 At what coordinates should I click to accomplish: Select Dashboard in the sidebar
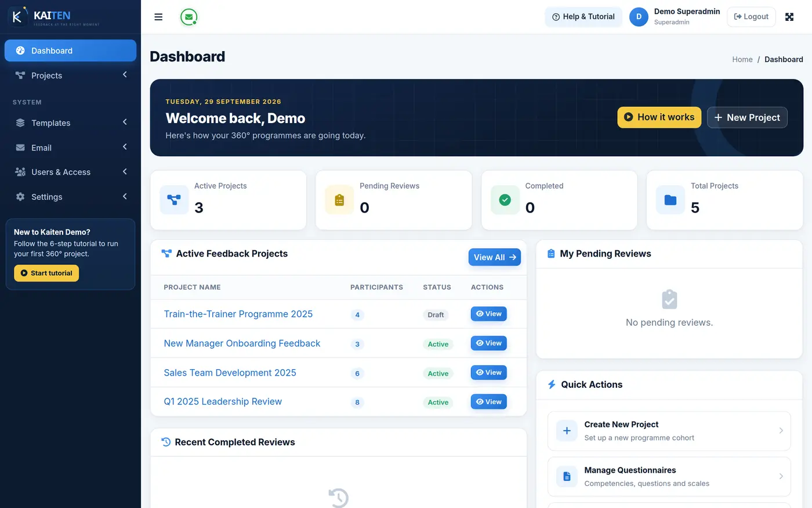coord(70,51)
